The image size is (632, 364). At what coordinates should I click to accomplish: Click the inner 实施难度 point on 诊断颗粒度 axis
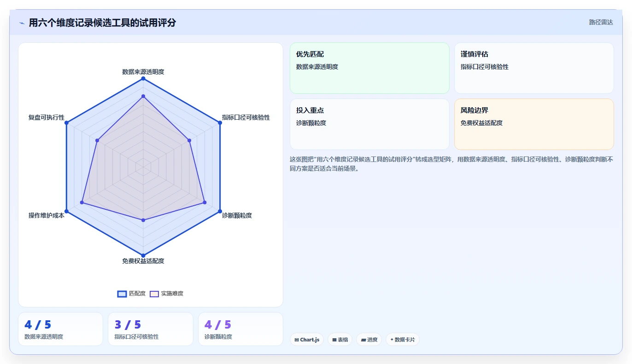pos(205,202)
